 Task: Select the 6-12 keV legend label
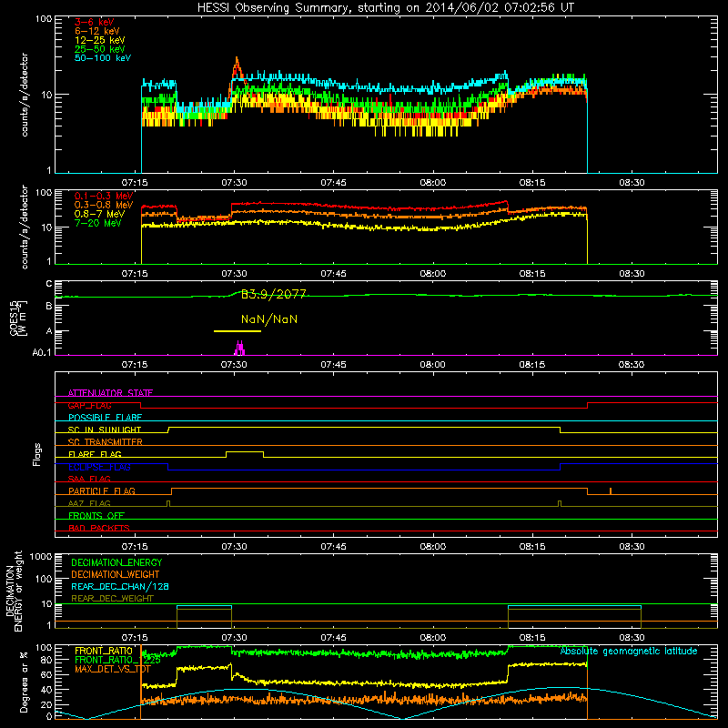(97, 31)
